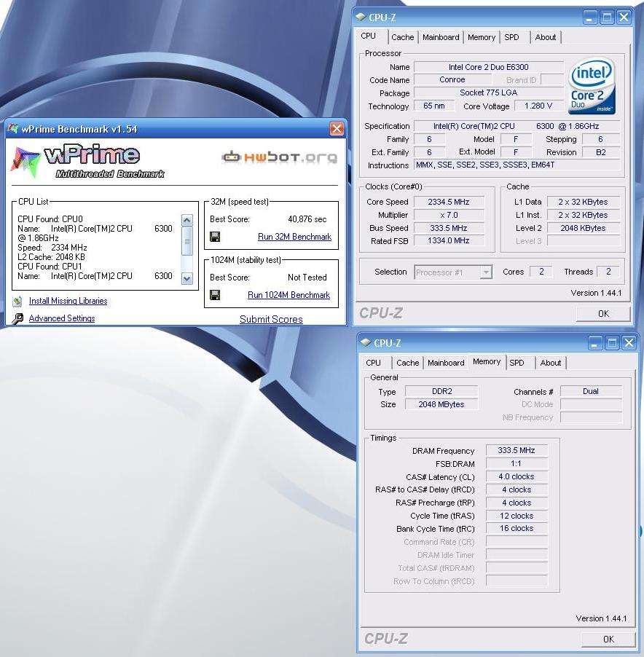
Task: Open Cache tab in bottom CPU-Z window
Action: tap(408, 363)
